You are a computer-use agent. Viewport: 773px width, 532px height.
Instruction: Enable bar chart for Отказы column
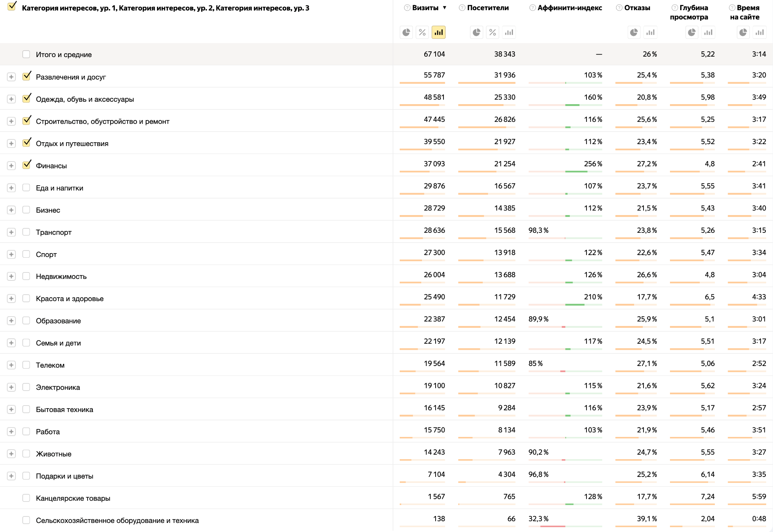tap(650, 32)
